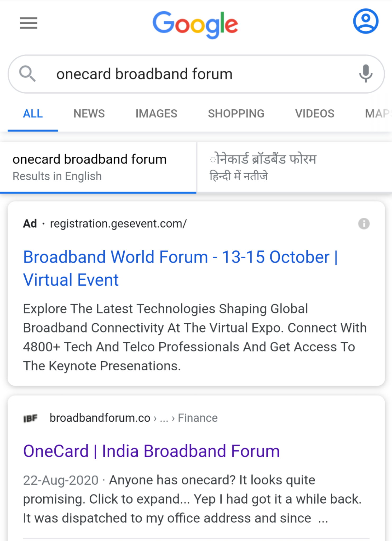Click the onecard broadband forum search field
The height and width of the screenshot is (541, 392).
[x=185, y=74]
